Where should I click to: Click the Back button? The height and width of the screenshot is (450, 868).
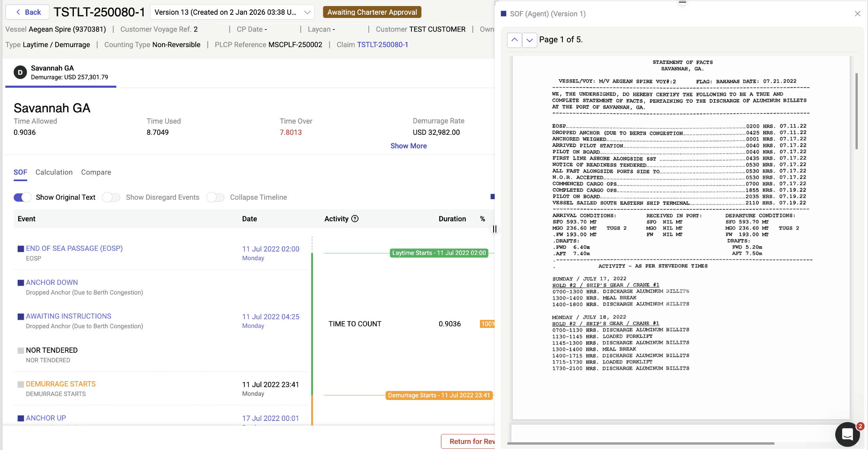(x=28, y=12)
